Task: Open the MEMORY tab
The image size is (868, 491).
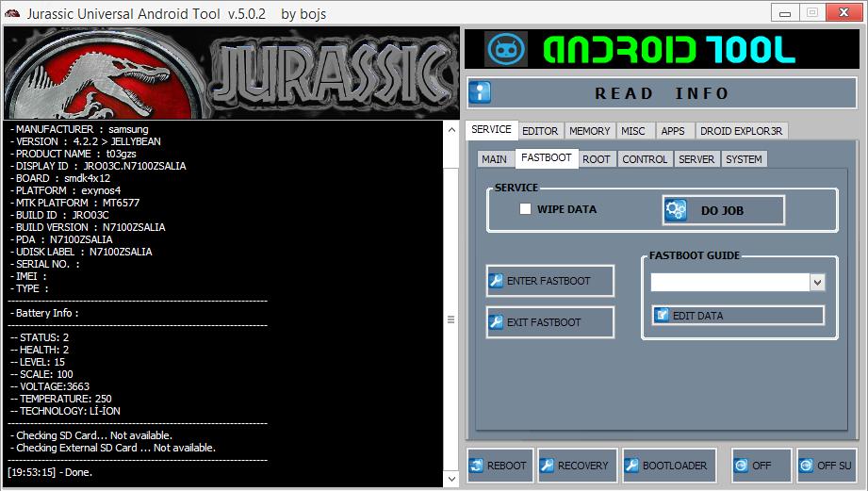Action: (590, 131)
